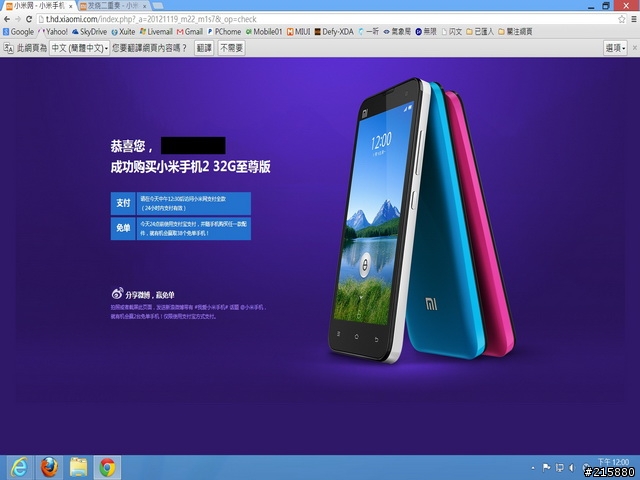Close the 发烧二重奏 tab
Image resolution: width=640 pixels, height=480 pixels.
(144, 7)
